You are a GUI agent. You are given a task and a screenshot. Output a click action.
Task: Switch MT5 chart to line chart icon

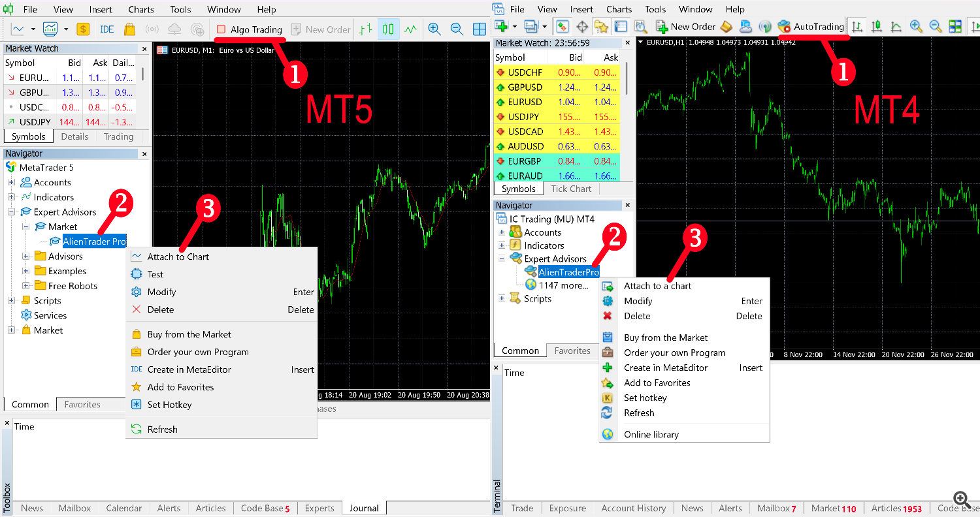(411, 29)
